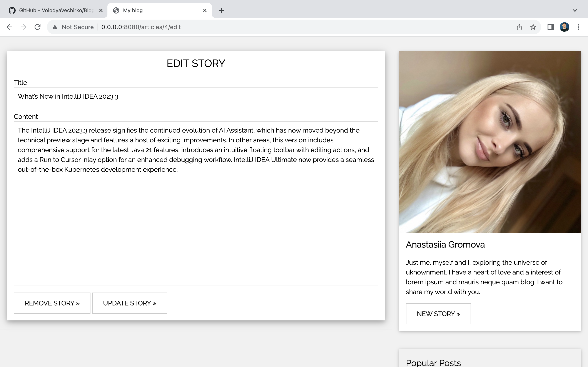Click the Not Secure warning icon

55,27
